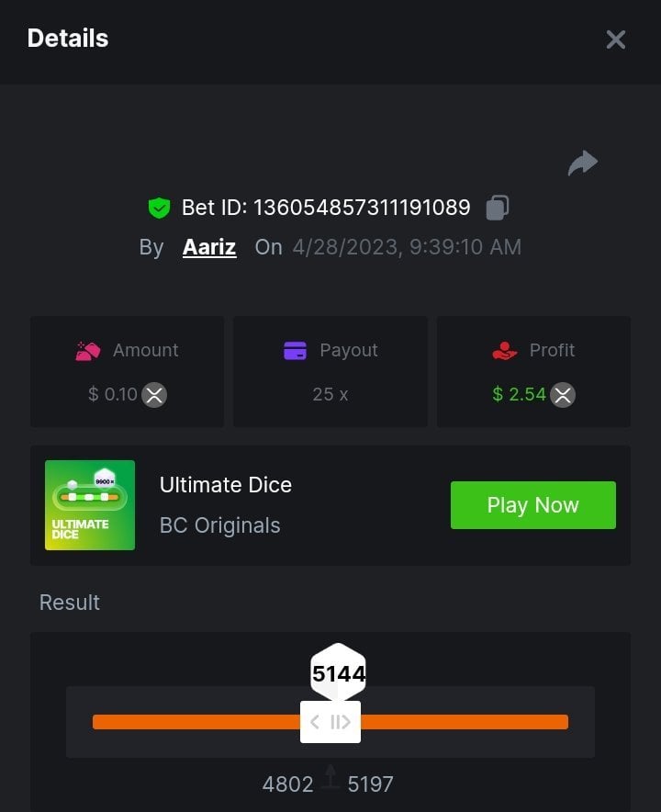Click the pink Amount icon
Screen dimensions: 661x812
click(x=88, y=351)
